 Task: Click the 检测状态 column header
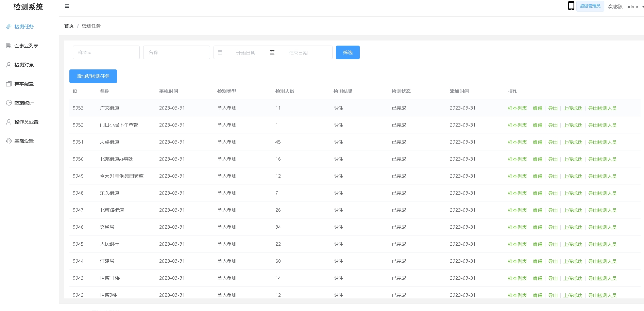(x=401, y=91)
